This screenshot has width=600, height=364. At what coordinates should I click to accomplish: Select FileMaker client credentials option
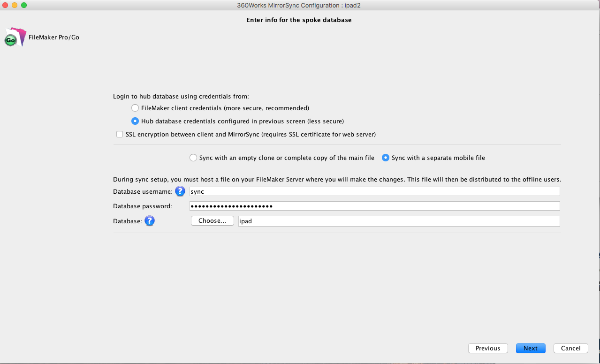click(135, 108)
